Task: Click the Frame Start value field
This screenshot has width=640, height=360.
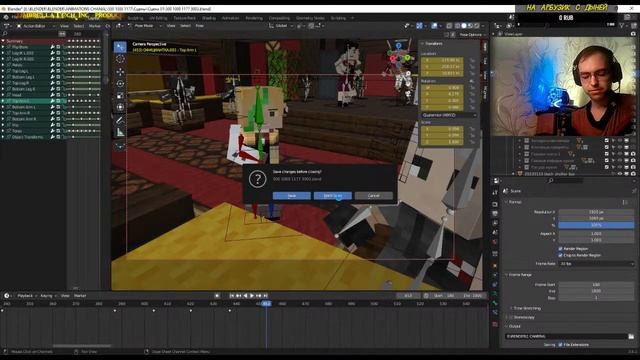Action: [x=596, y=284]
